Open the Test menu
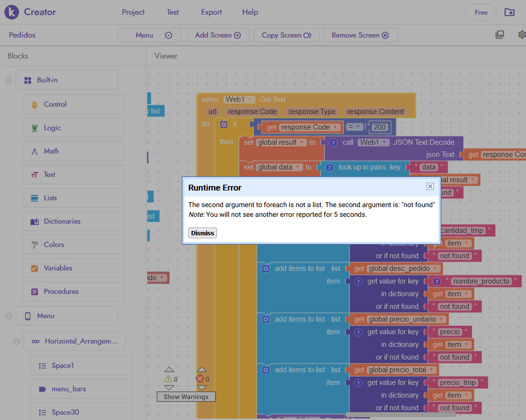This screenshot has width=526, height=420. click(x=173, y=12)
